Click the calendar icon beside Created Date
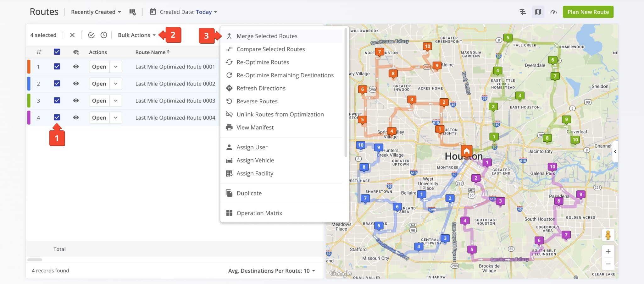Viewport: 644px width, 284px height. (x=153, y=12)
